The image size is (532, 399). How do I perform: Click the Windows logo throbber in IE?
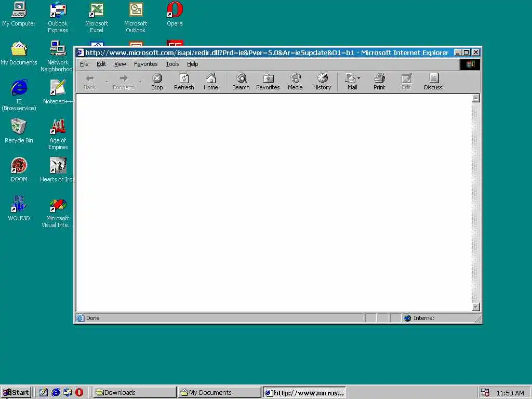point(470,64)
